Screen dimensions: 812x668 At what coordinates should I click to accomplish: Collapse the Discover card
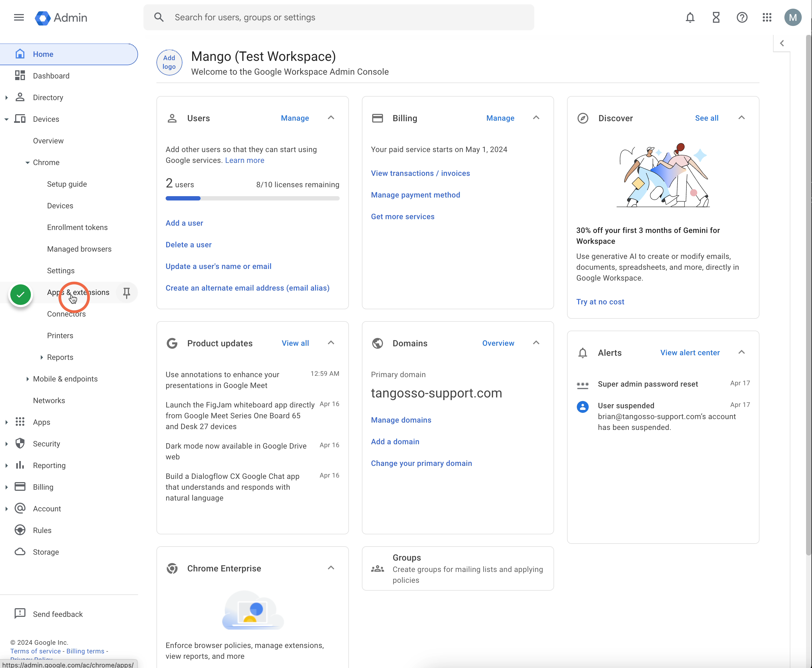[x=742, y=118]
